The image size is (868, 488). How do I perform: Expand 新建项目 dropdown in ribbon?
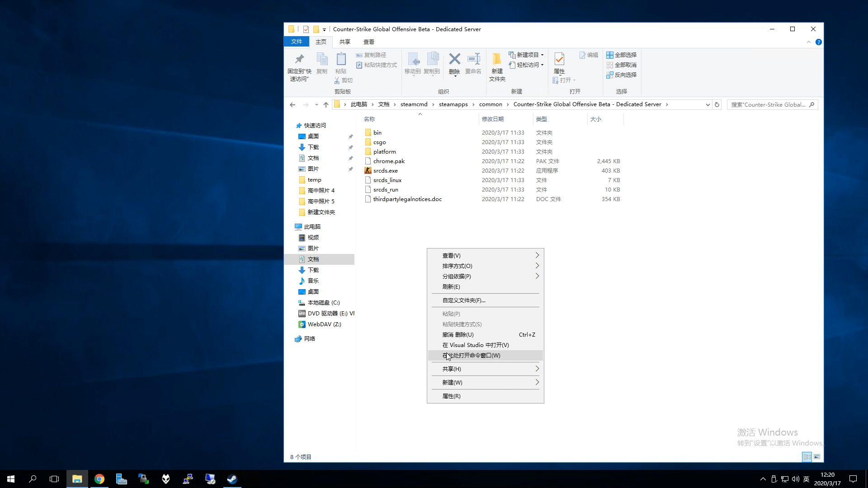[x=526, y=55]
